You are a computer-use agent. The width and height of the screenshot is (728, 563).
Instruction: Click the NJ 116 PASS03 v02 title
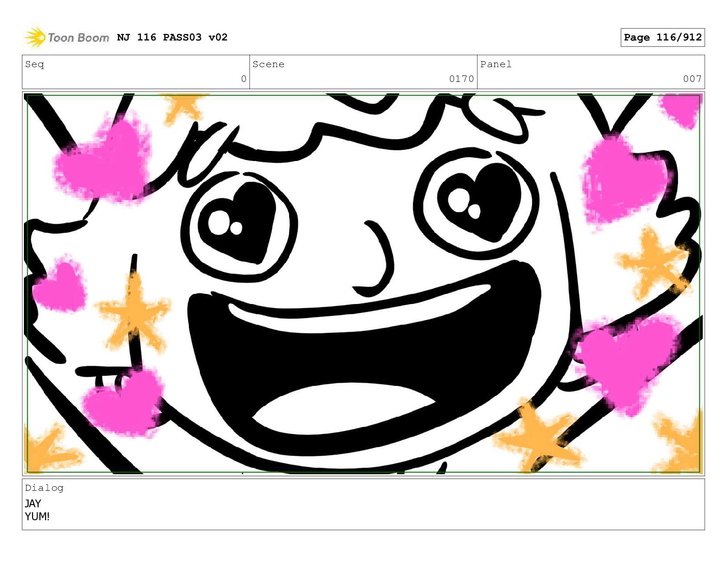click(x=172, y=37)
